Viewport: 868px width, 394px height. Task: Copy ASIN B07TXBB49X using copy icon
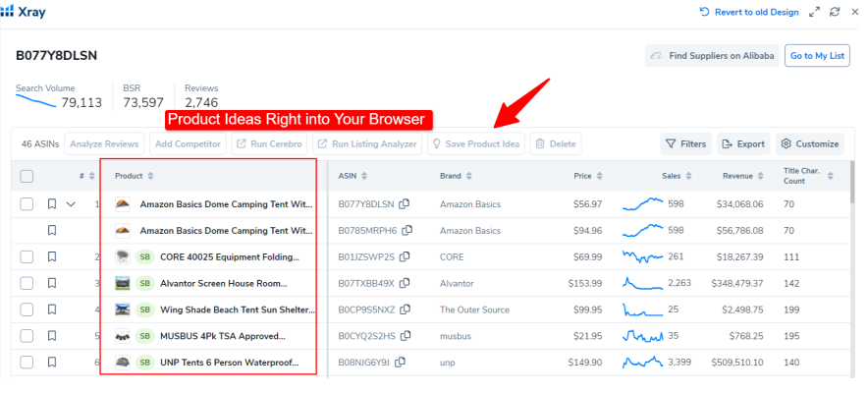pos(403,283)
